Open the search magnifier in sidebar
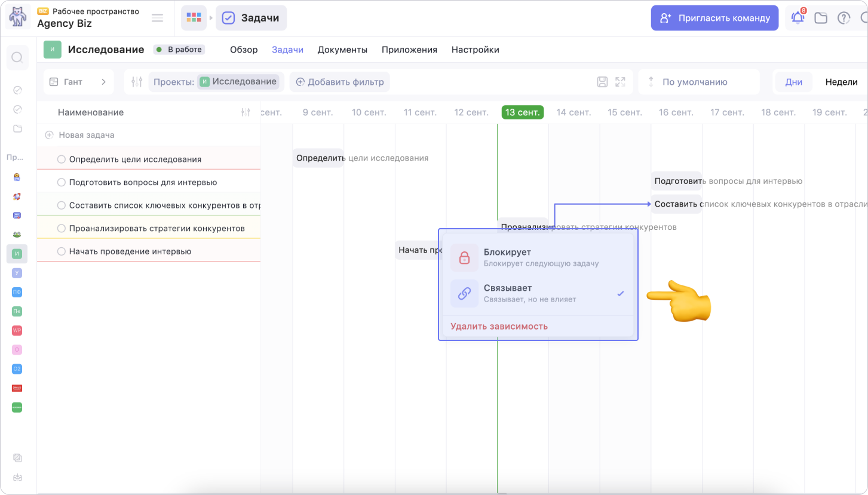This screenshot has height=495, width=868. point(17,57)
